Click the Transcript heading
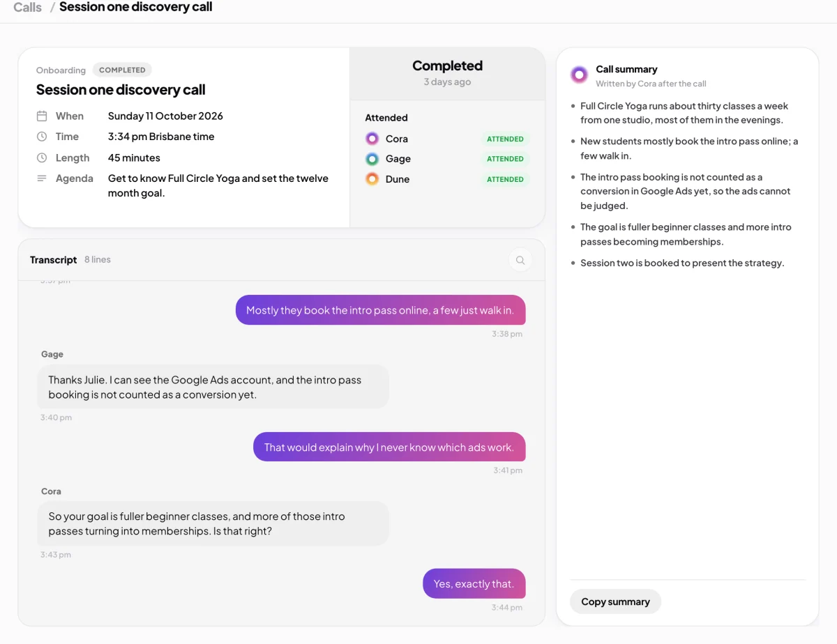The image size is (837, 644). 53,260
